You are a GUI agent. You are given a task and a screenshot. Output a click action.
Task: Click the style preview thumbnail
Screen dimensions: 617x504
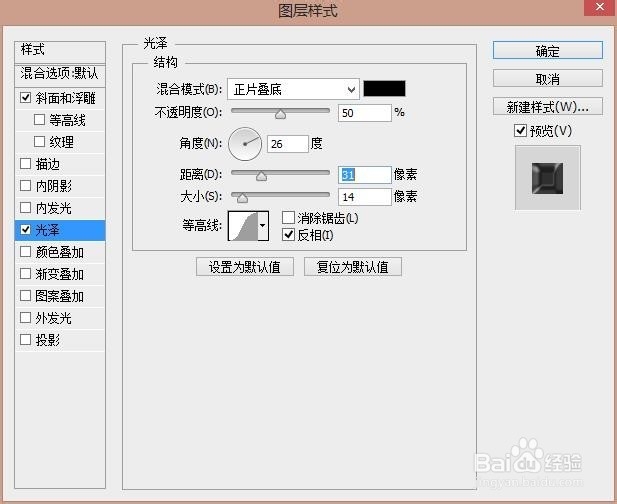coord(548,178)
